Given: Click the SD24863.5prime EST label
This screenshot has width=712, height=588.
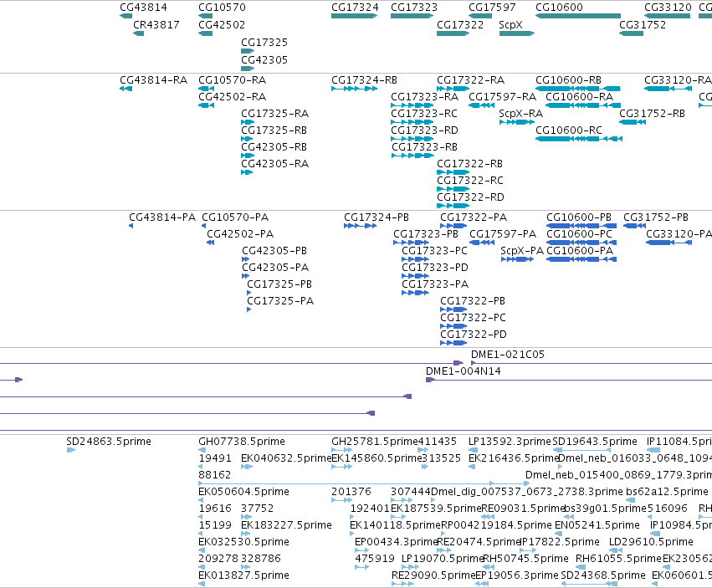Looking at the screenshot, I should point(109,442).
